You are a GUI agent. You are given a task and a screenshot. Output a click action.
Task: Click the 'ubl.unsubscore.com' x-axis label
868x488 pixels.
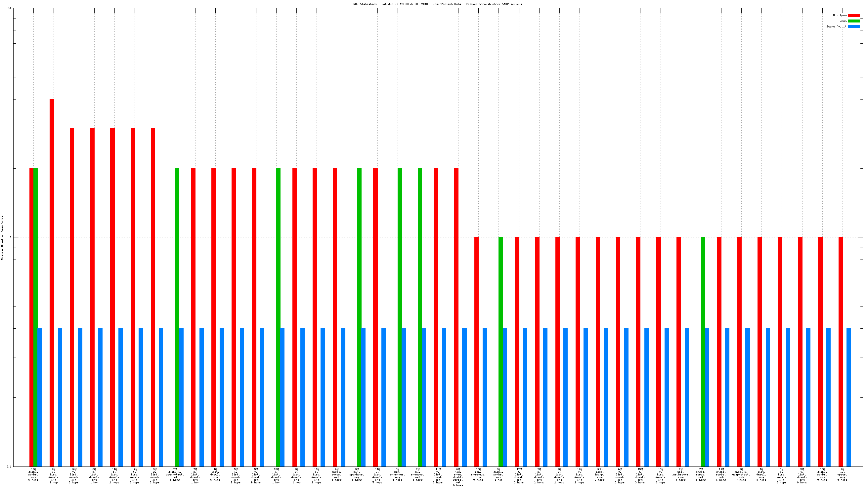click(x=680, y=474)
